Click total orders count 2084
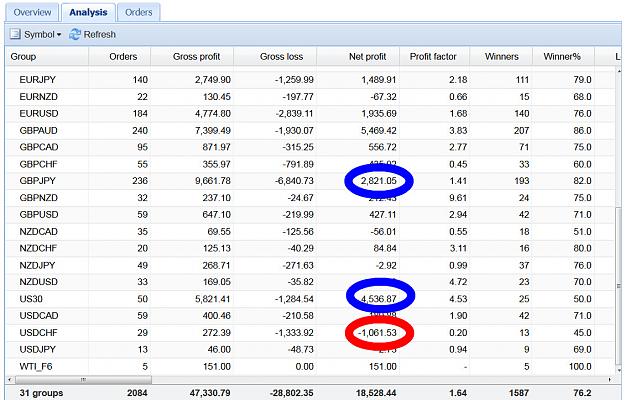 coord(137,393)
